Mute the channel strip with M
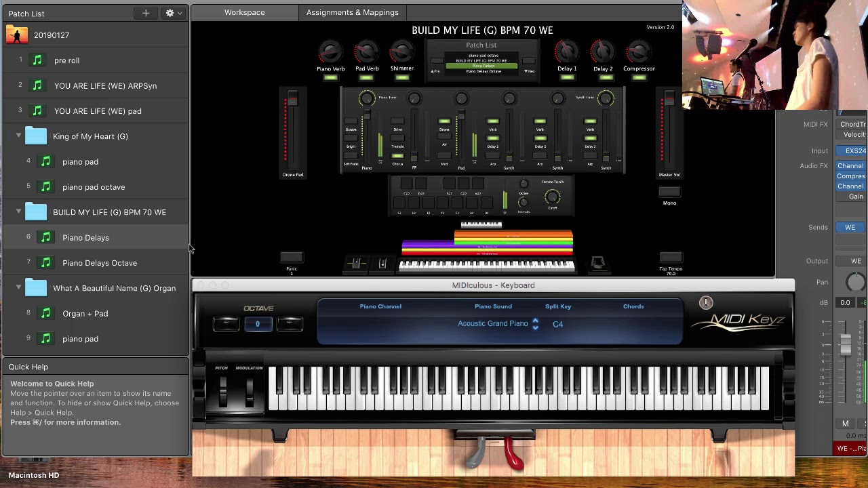Screen dimensions: 868x488 pyautogui.click(x=846, y=424)
